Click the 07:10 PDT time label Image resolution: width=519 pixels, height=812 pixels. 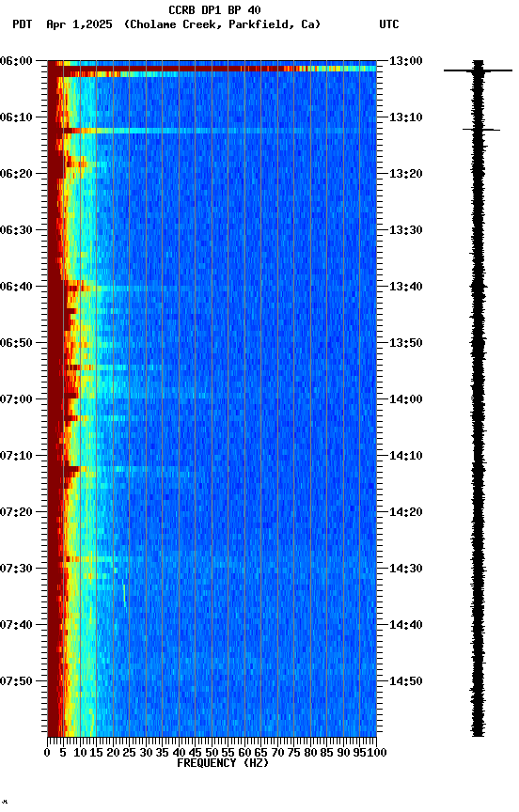[16, 456]
